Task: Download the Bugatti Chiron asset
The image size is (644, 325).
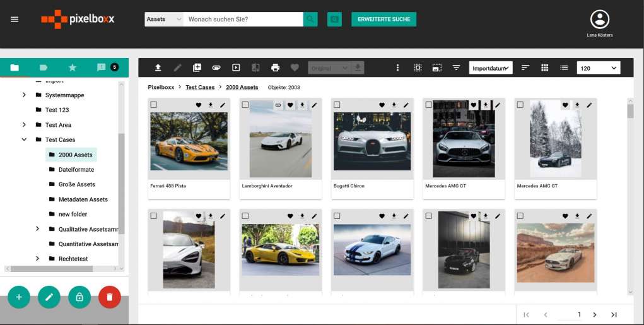Action: pyautogui.click(x=394, y=105)
